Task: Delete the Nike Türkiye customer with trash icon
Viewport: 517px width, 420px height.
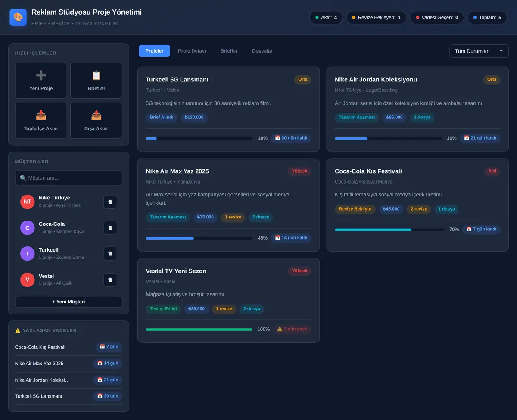Action: coord(110,202)
